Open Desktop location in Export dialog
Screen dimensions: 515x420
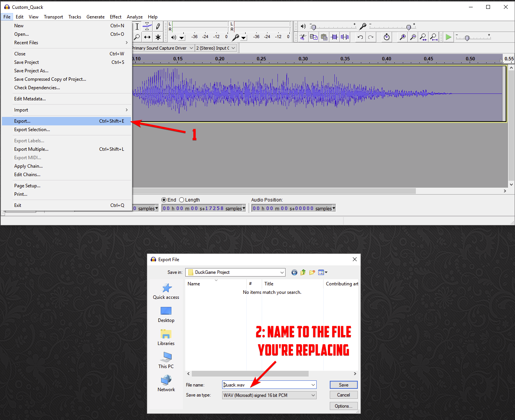(166, 315)
